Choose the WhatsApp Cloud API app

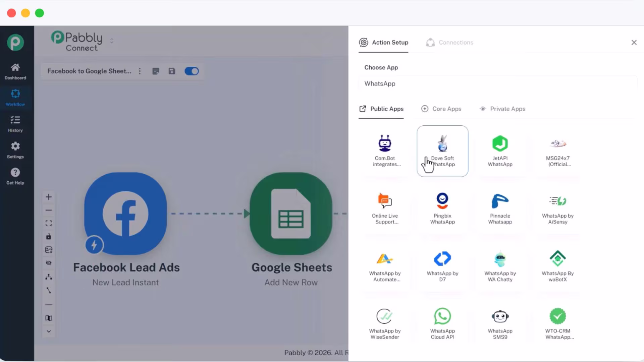coord(442,324)
